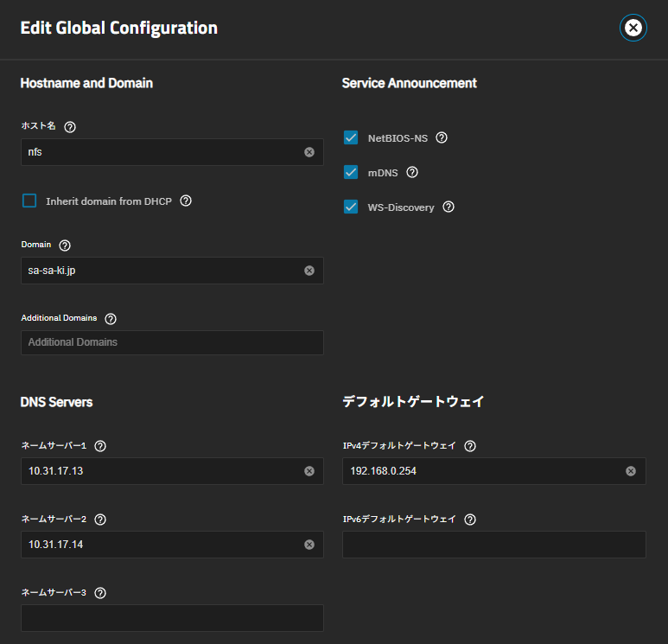Show the mDNS help tooltip
This screenshot has height=644, width=668.
point(412,172)
